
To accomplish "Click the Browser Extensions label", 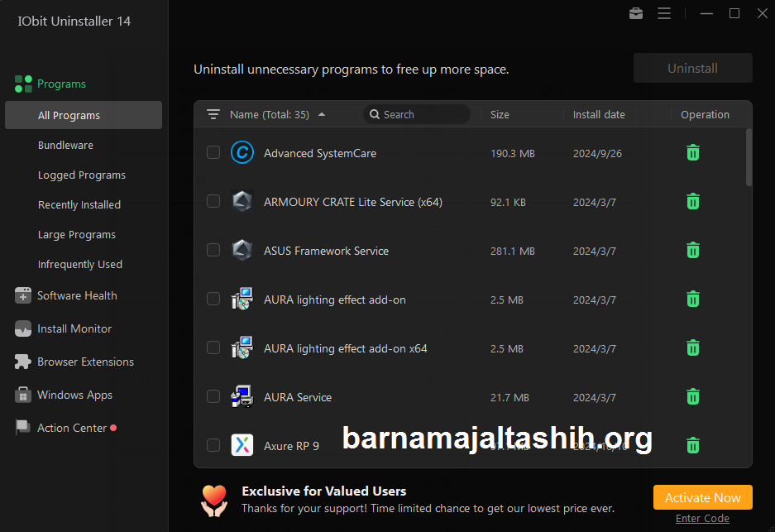I will [85, 362].
